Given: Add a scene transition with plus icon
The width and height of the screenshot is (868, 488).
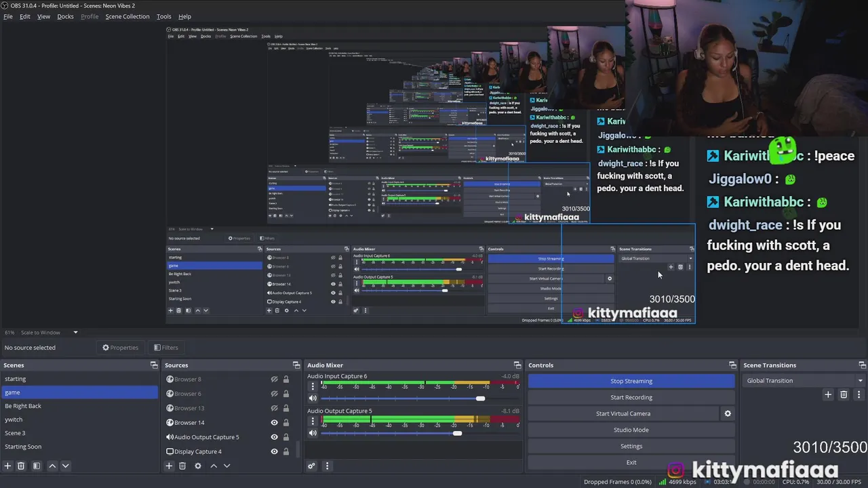Looking at the screenshot, I should (828, 394).
